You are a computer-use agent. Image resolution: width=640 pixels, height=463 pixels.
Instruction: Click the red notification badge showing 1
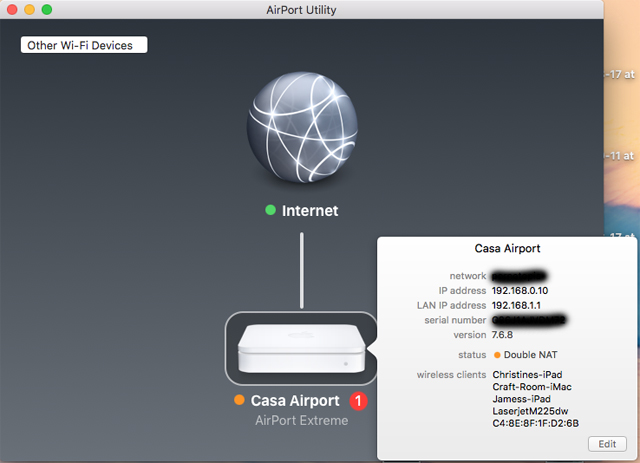pos(358,401)
